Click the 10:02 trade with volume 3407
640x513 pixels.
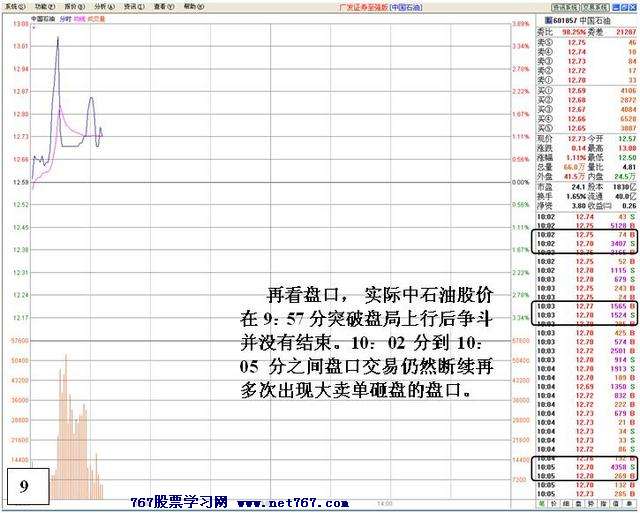[x=586, y=244]
